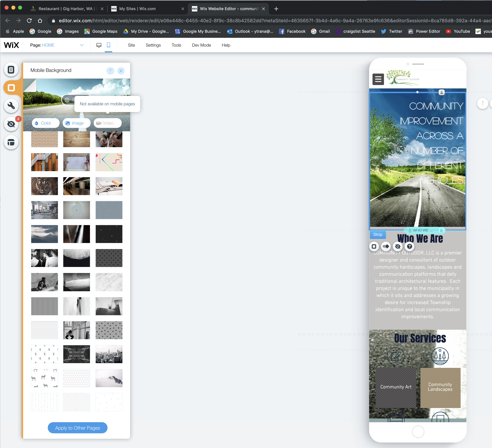Switch to desktop editor view
Image resolution: width=492 pixels, height=448 pixels.
point(99,45)
